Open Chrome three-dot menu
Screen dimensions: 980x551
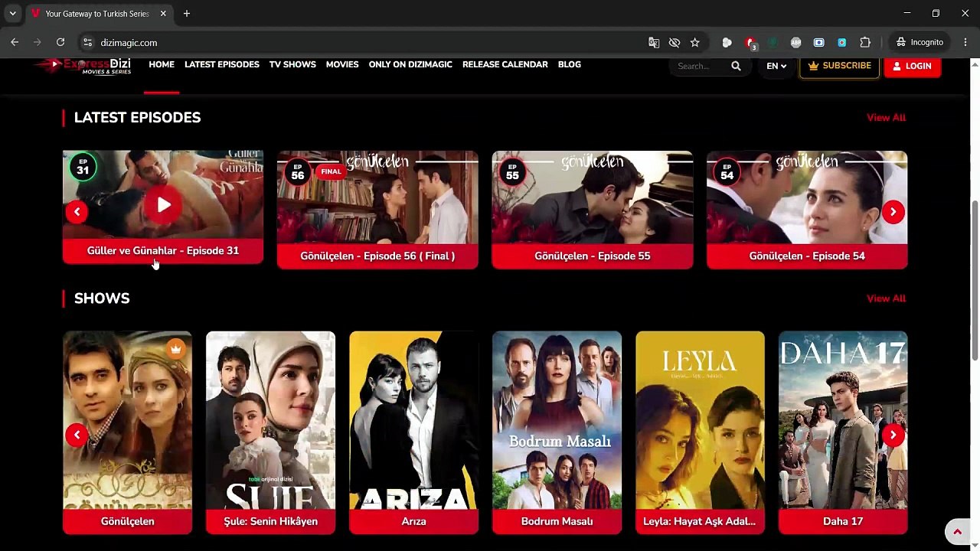pos(964,43)
